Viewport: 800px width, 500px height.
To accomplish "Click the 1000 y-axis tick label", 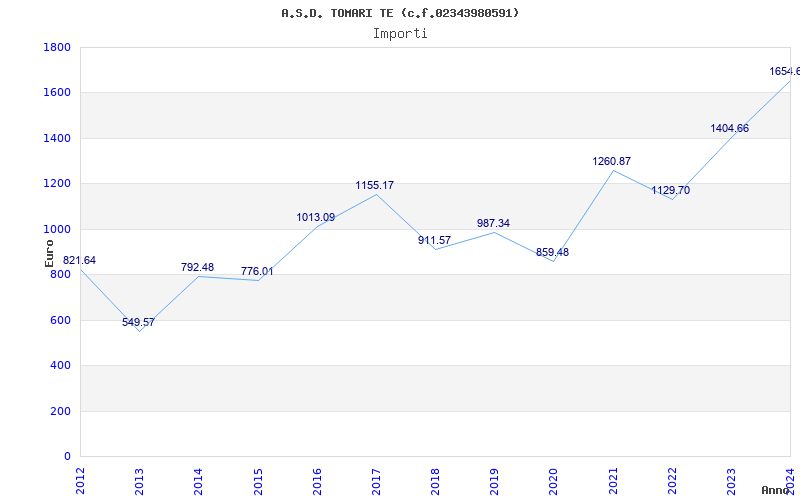I will click(57, 230).
